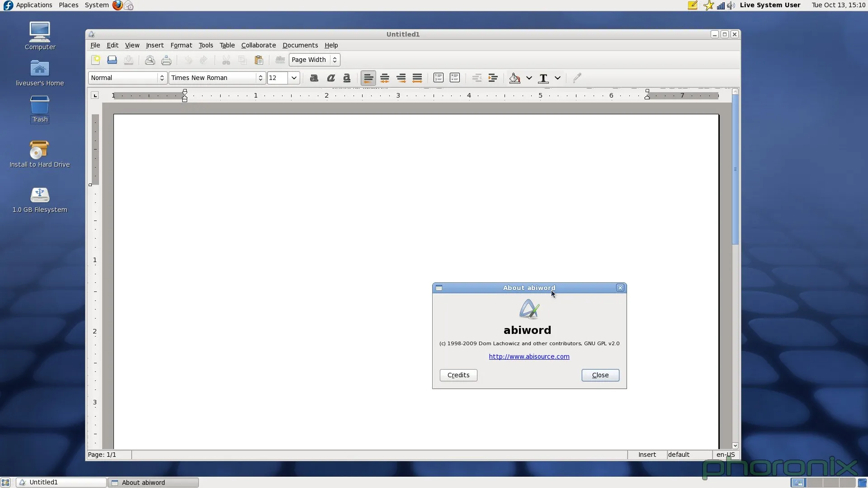
Task: Open the font color dropdown arrow
Action: pyautogui.click(x=558, y=78)
